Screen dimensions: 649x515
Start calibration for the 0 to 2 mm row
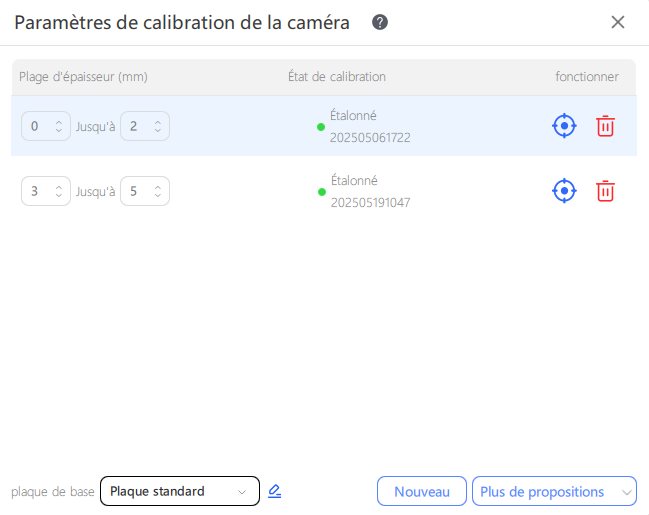pyautogui.click(x=564, y=126)
